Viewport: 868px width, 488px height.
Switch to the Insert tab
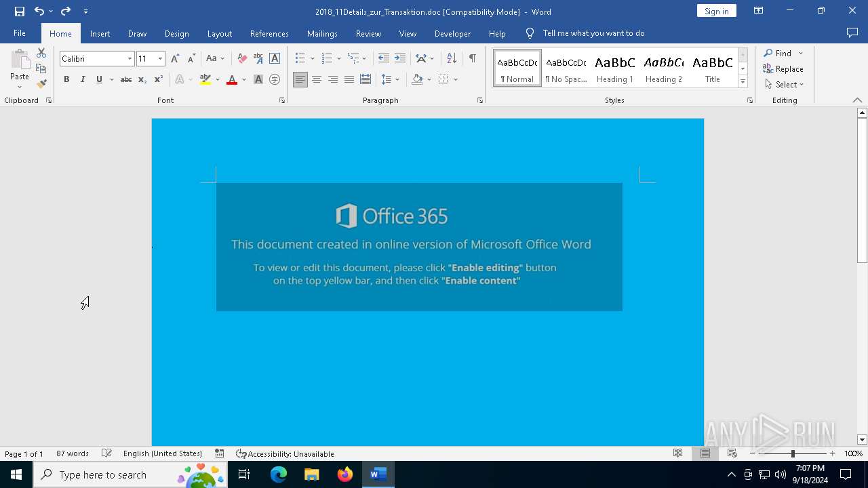pyautogui.click(x=100, y=33)
